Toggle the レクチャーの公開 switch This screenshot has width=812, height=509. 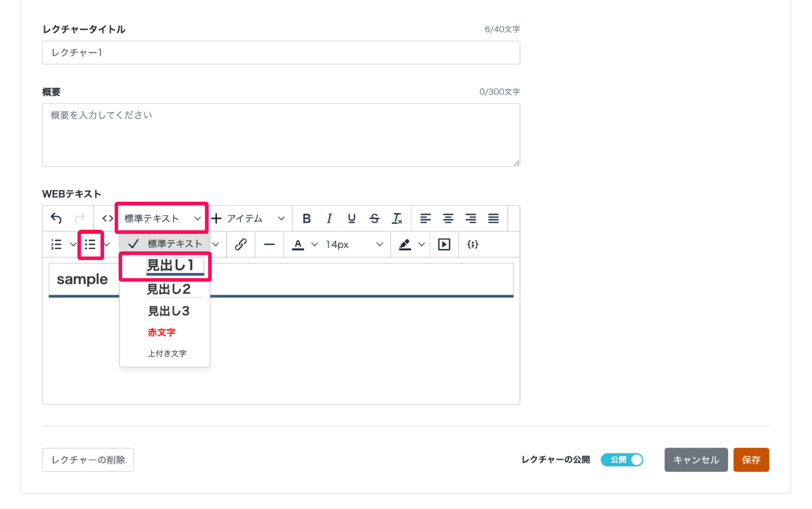[622, 460]
